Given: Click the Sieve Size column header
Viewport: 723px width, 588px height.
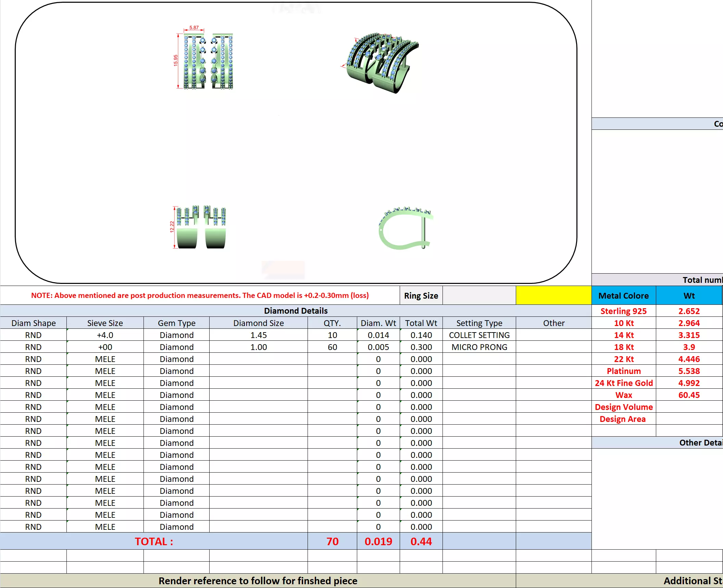Looking at the screenshot, I should pos(105,323).
